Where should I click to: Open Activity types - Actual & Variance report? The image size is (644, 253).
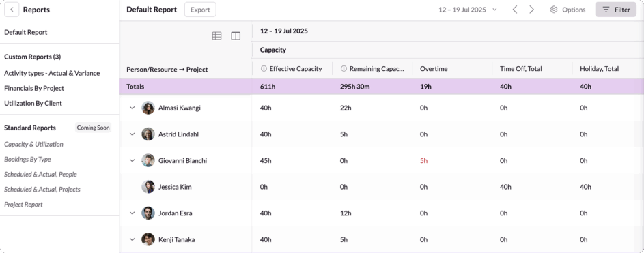tap(52, 73)
